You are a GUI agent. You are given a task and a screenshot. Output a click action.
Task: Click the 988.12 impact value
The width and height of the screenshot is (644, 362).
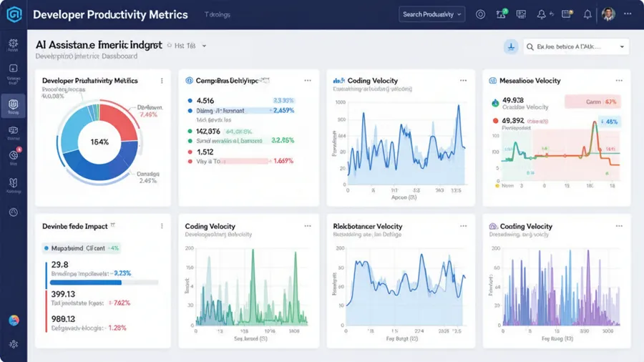(63, 319)
